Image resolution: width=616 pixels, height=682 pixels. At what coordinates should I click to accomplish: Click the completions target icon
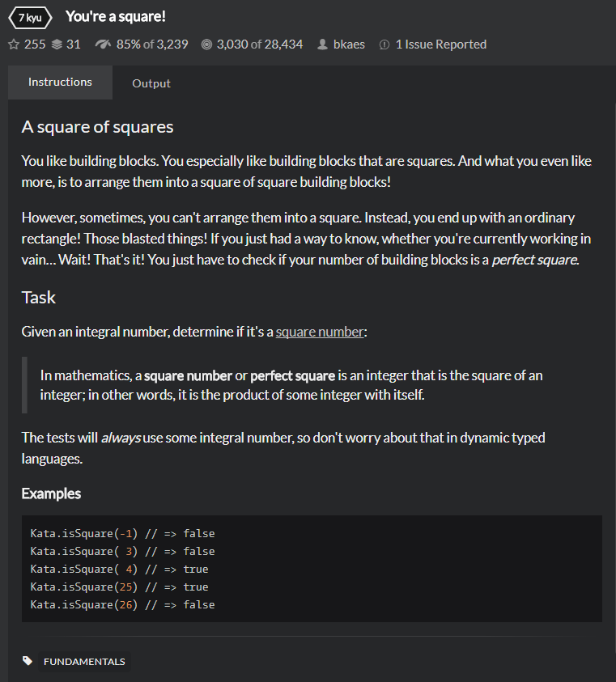coord(206,44)
